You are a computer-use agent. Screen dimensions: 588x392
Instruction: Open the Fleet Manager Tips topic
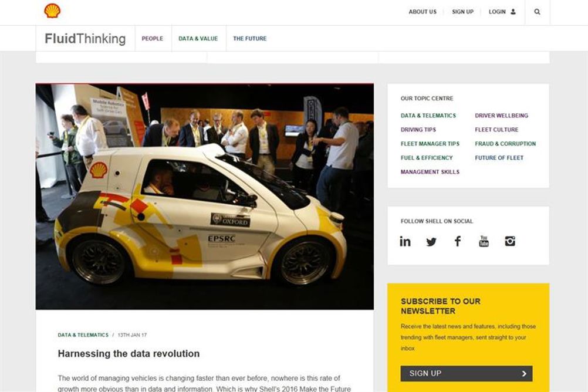pyautogui.click(x=430, y=144)
